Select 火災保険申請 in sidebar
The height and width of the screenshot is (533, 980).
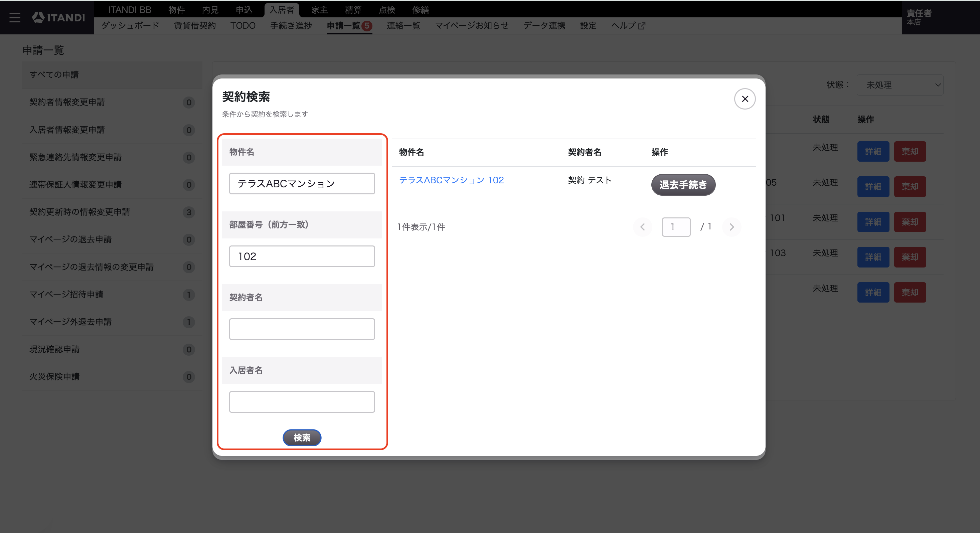point(112,377)
